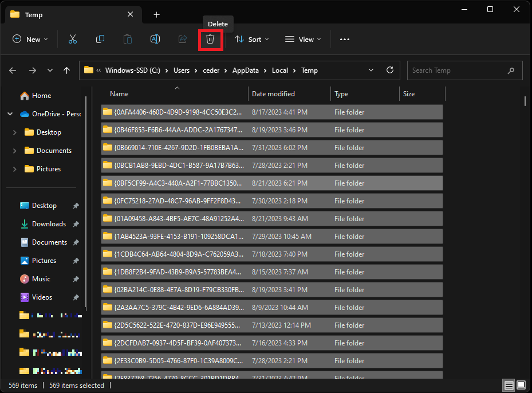Sort by the Date modified column header

coord(273,94)
